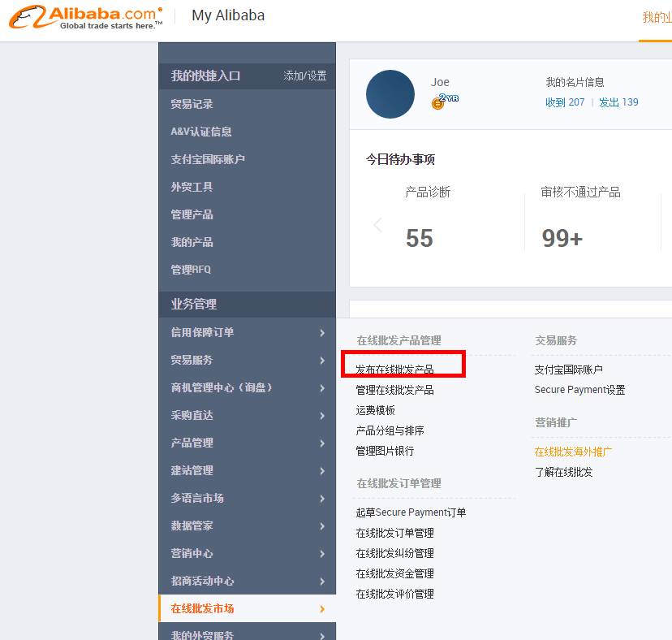Open 在线批发订单管理 link
Viewport: 672px width, 640px height.
pyautogui.click(x=394, y=533)
